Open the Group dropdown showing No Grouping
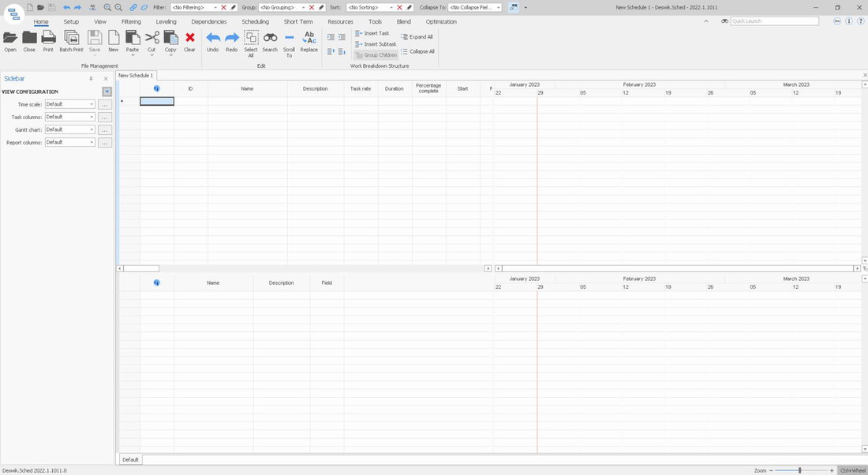This screenshot has width=868, height=475. point(282,7)
